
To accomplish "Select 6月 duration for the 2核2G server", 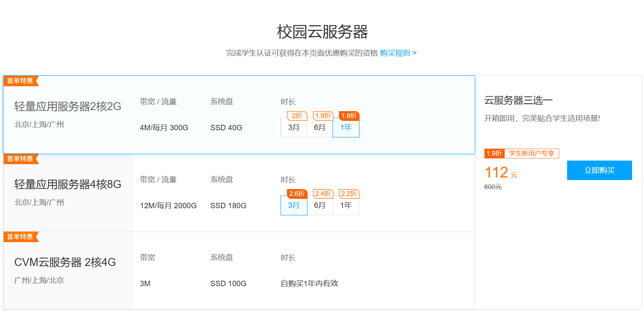I will (320, 127).
